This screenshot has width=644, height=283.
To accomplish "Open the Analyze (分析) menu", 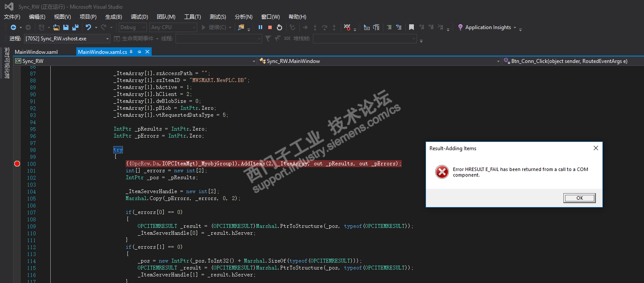I will [244, 17].
